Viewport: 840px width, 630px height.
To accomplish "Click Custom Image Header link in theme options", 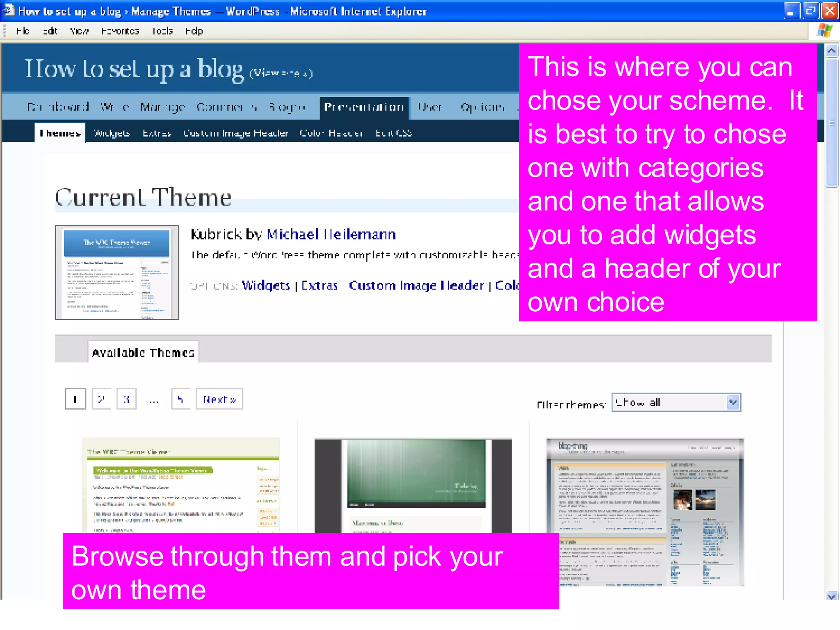I will (416, 285).
